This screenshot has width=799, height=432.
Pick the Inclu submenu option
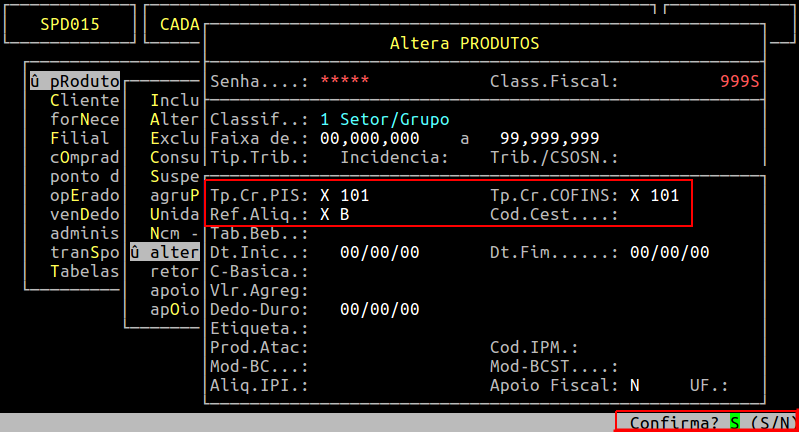(174, 100)
